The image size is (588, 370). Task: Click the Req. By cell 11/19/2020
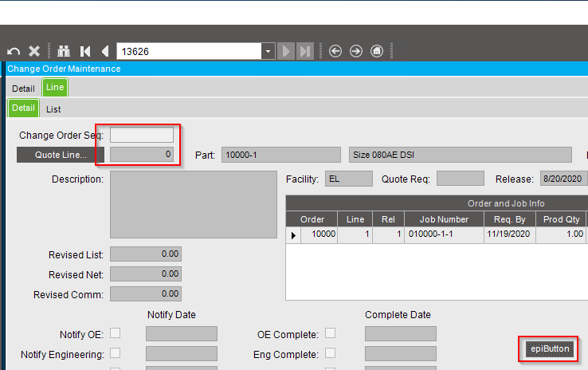click(510, 235)
